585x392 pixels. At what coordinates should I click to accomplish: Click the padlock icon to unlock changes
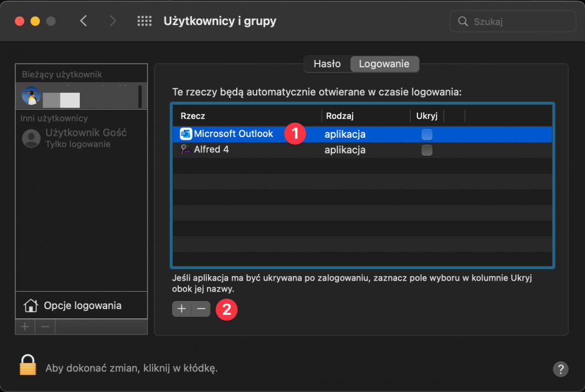click(x=28, y=365)
